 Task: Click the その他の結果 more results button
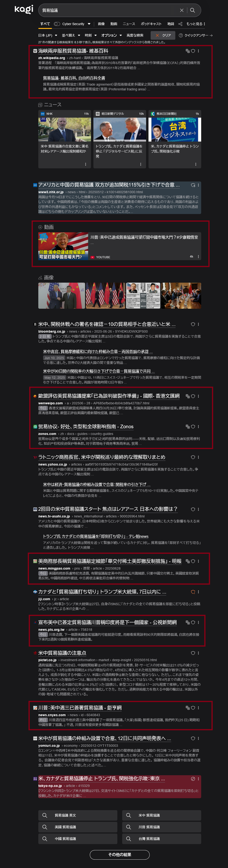click(x=120, y=855)
